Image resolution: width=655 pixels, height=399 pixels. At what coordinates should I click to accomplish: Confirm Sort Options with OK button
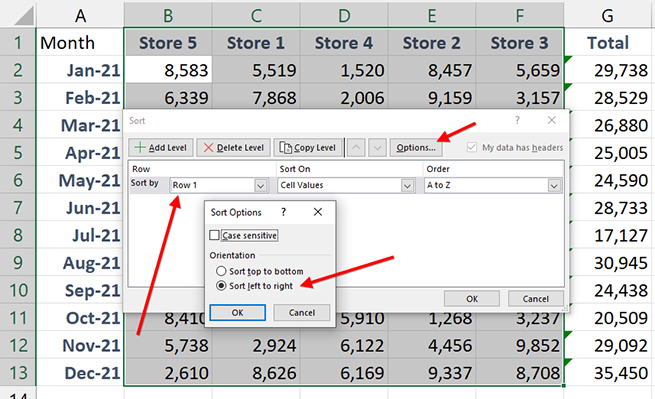pos(237,313)
